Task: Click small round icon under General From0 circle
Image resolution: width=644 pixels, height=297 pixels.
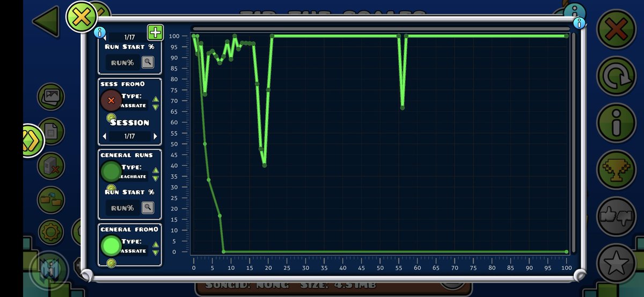Action: [x=111, y=263]
